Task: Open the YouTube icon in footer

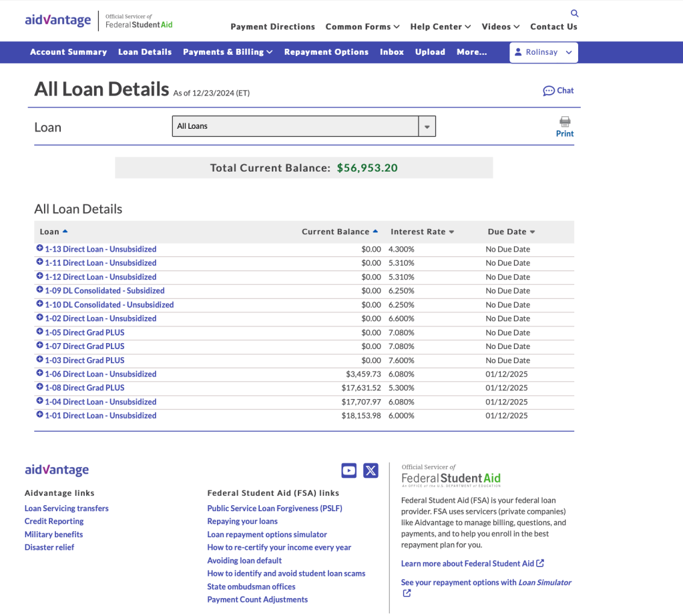Action: pyautogui.click(x=349, y=471)
